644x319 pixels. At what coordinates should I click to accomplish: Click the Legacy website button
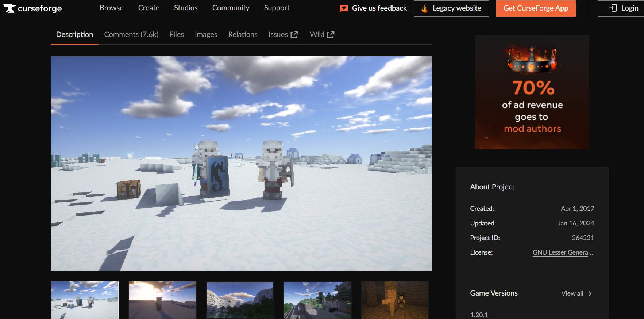tap(451, 8)
